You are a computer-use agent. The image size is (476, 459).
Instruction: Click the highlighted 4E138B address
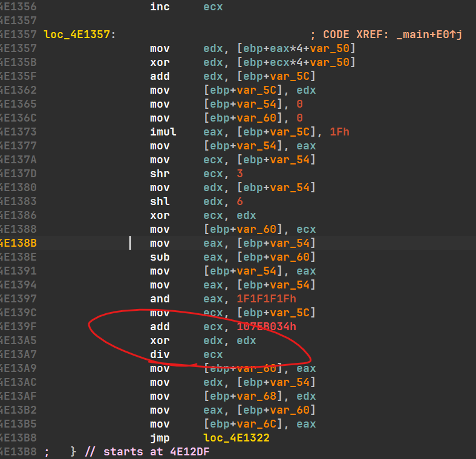pyautogui.click(x=18, y=243)
